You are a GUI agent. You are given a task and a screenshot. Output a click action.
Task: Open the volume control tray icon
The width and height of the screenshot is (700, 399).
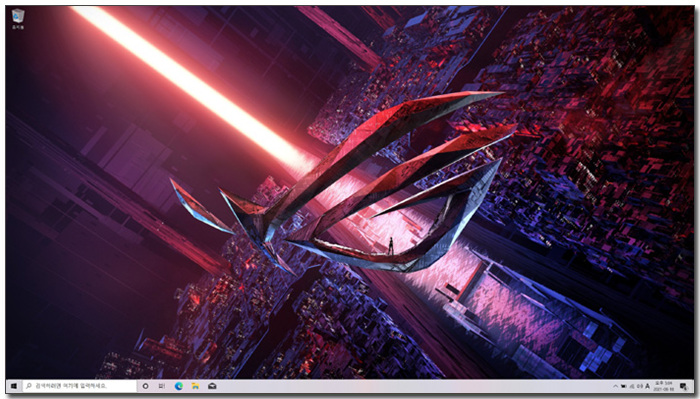(x=640, y=386)
